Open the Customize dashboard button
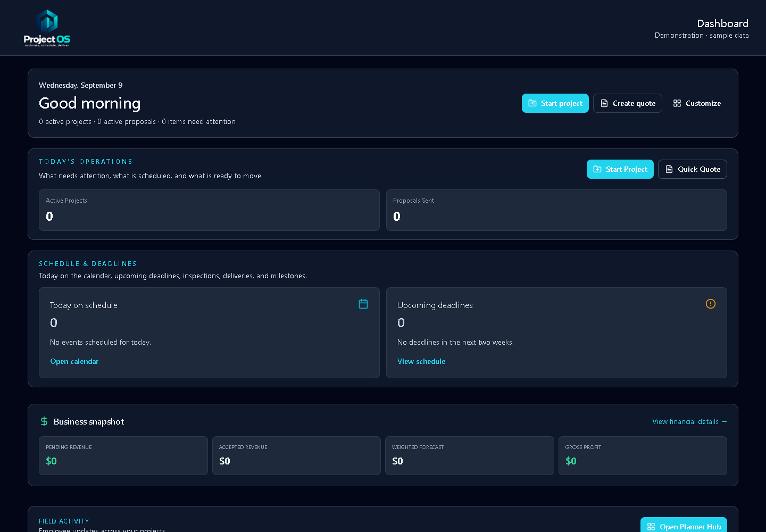The width and height of the screenshot is (766, 532). 697,103
